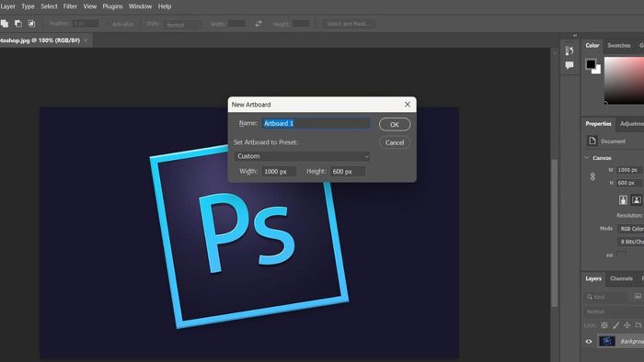Switch to the Channels tab
The width and height of the screenshot is (644, 362).
coord(621,278)
